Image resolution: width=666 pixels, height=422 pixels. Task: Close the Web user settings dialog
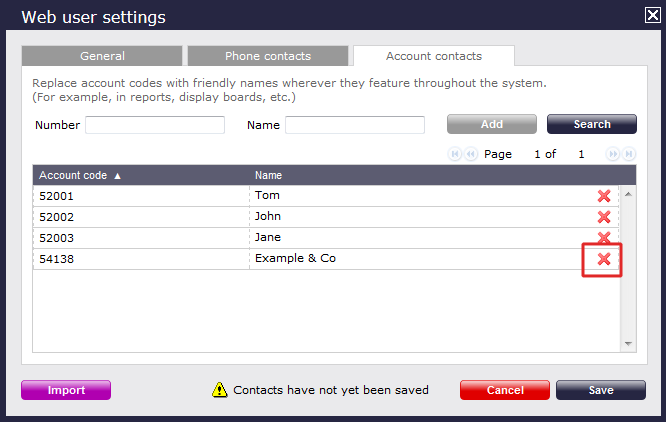click(x=652, y=15)
